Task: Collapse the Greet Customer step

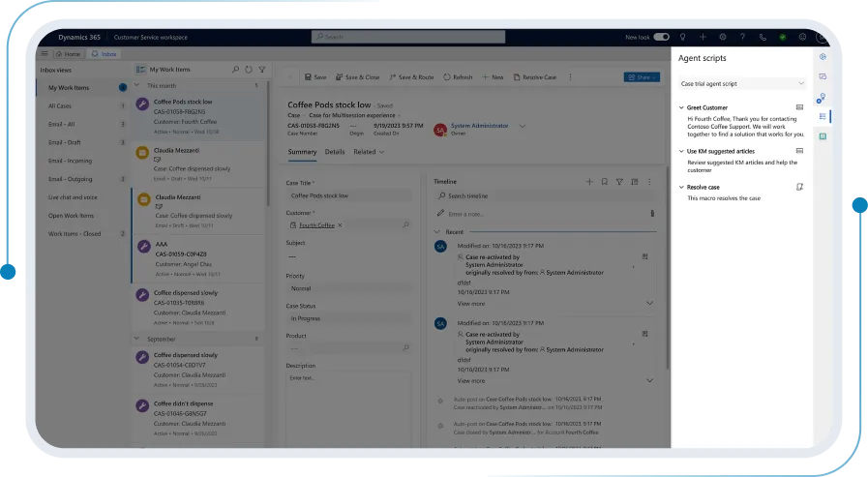Action: tap(681, 108)
